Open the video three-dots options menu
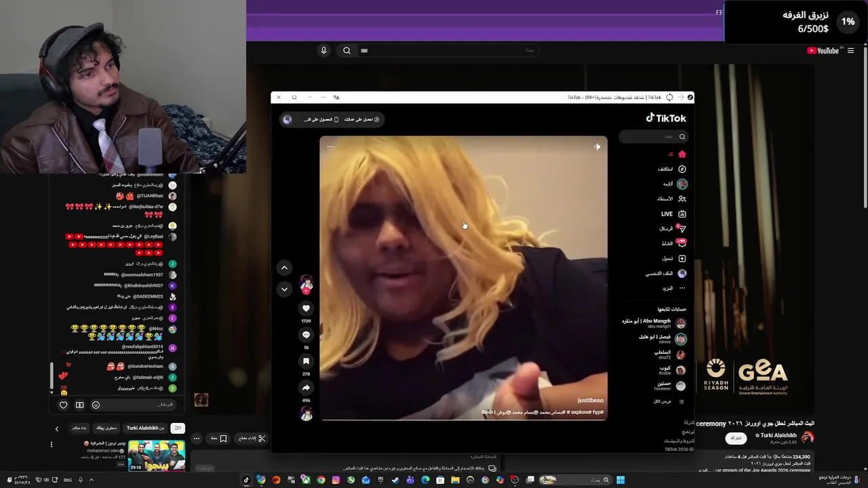 pyautogui.click(x=330, y=146)
